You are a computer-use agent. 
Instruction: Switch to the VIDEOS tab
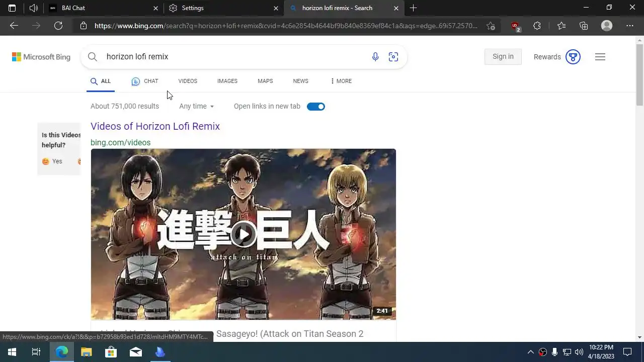click(x=188, y=81)
